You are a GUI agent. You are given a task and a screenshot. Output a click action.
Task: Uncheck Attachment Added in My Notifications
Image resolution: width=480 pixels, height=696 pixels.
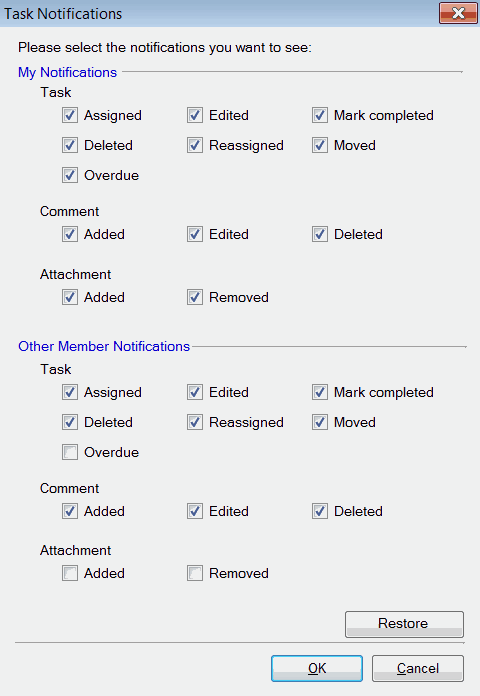click(70, 297)
